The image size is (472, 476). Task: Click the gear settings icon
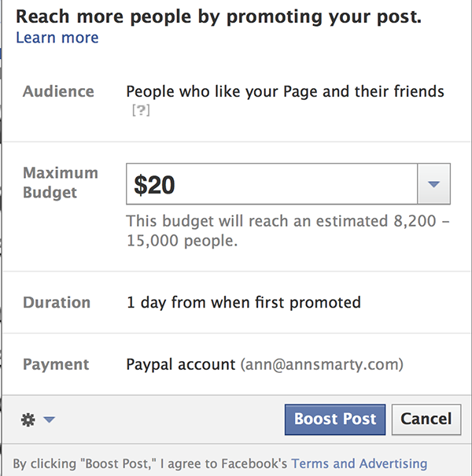(28, 420)
